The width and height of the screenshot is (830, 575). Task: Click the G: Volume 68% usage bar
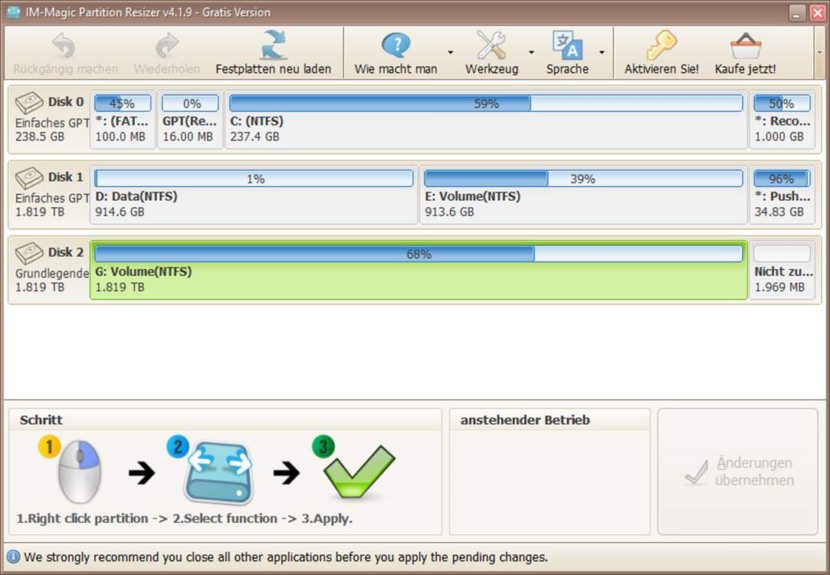(419, 254)
